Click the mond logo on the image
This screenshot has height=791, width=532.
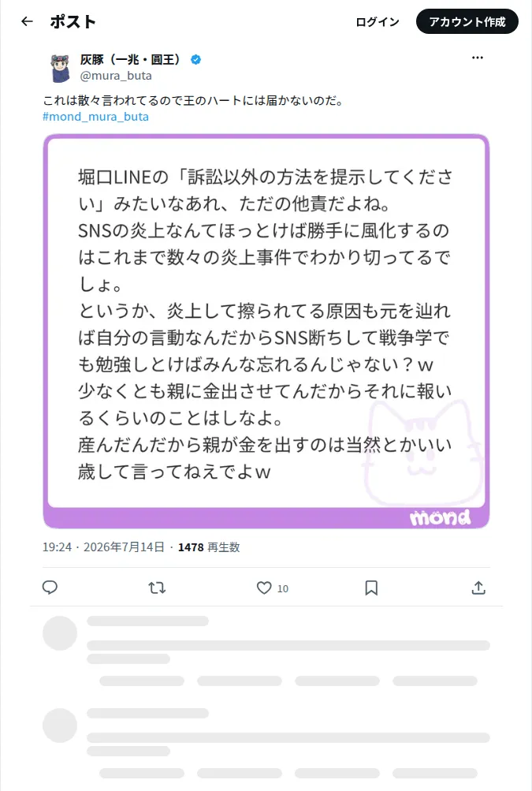click(x=440, y=517)
